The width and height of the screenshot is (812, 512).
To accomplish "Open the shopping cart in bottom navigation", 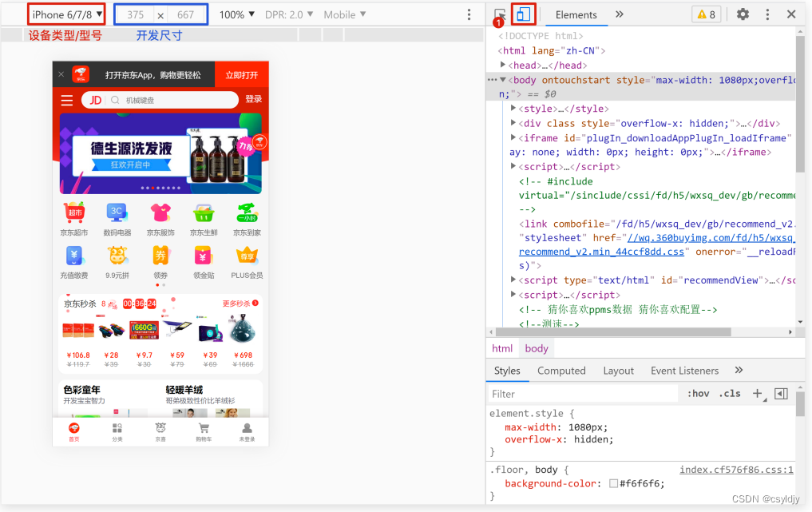I will click(x=204, y=430).
